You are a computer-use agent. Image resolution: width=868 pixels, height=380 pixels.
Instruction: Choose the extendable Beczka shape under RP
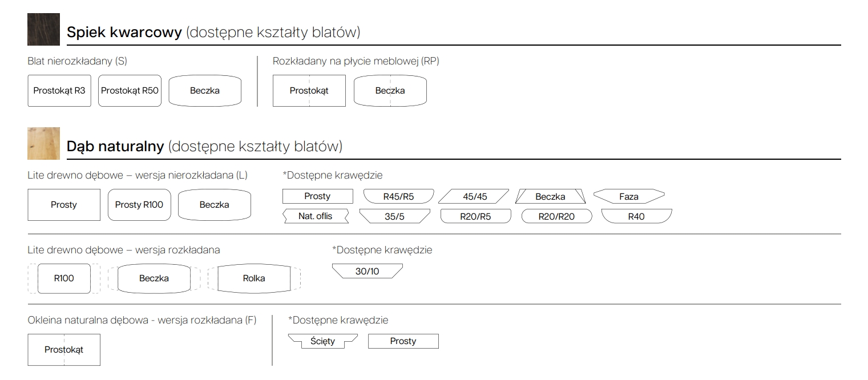pos(390,91)
